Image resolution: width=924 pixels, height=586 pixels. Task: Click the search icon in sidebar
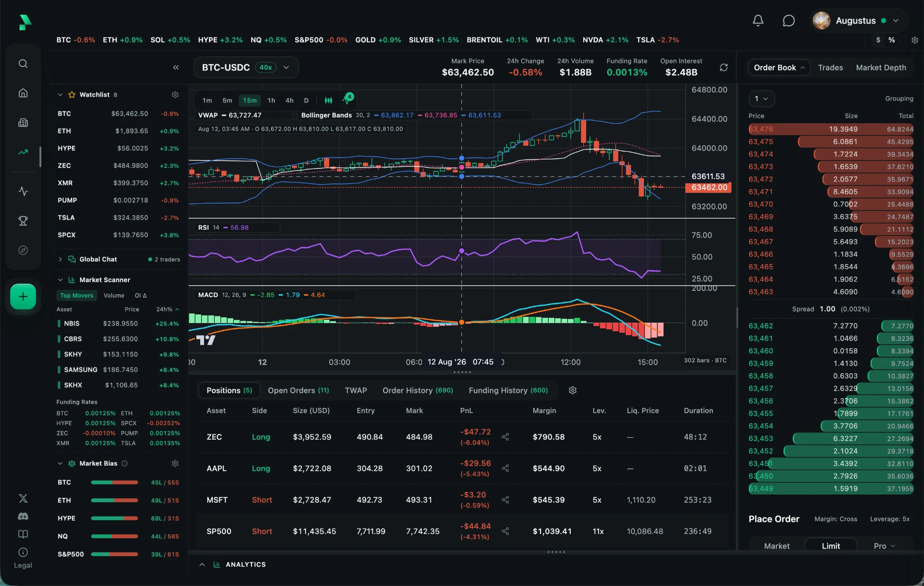pyautogui.click(x=23, y=64)
